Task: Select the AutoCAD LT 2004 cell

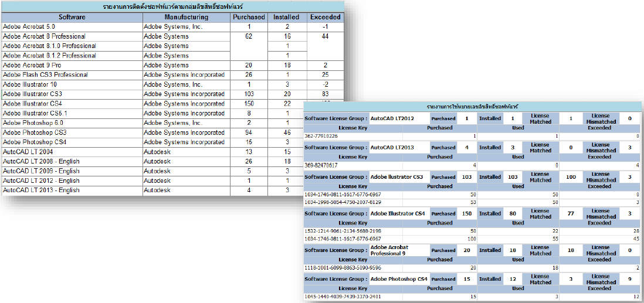Action: [72, 151]
